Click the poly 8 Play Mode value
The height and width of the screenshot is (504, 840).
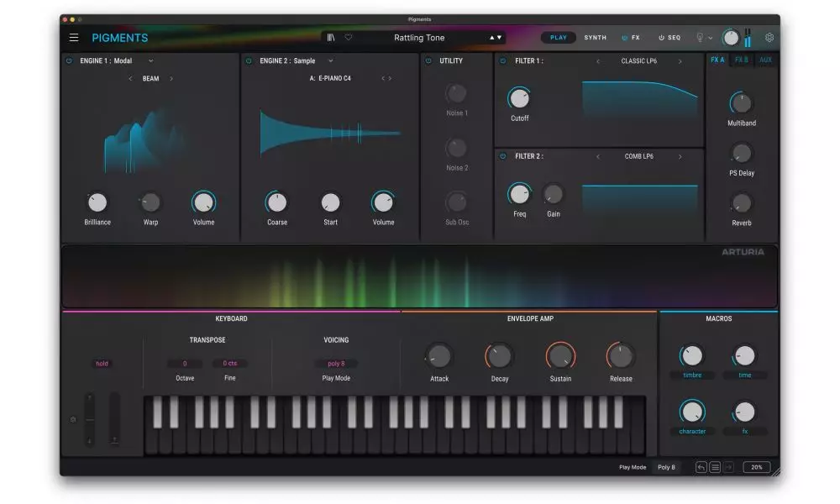[x=336, y=364]
